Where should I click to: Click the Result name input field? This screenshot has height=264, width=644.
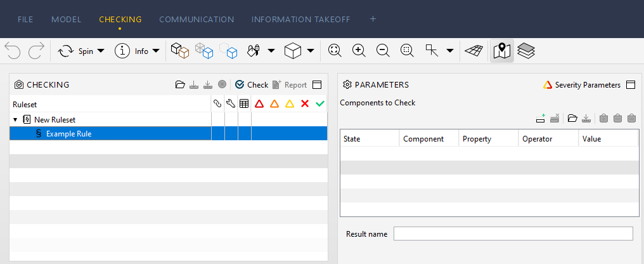[x=513, y=234]
